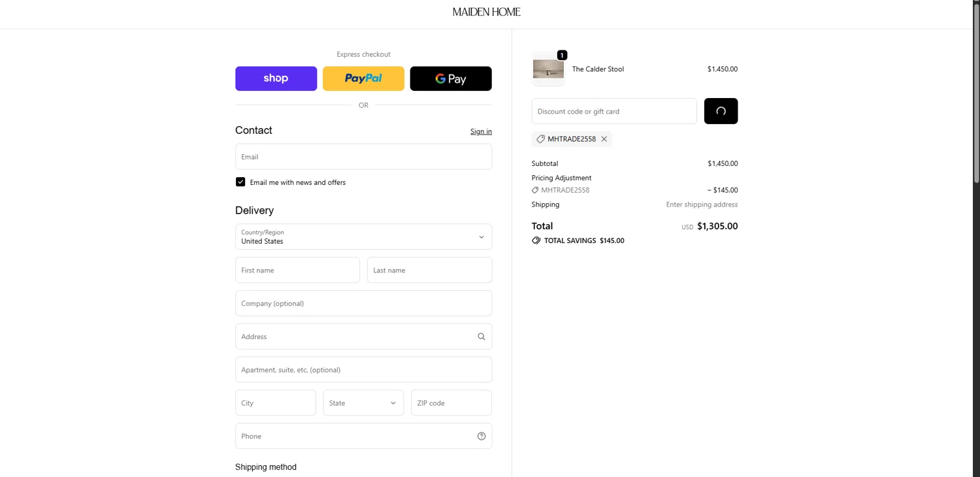Focus the Company (optional) field
Image resolution: width=980 pixels, height=477 pixels.
click(x=363, y=303)
